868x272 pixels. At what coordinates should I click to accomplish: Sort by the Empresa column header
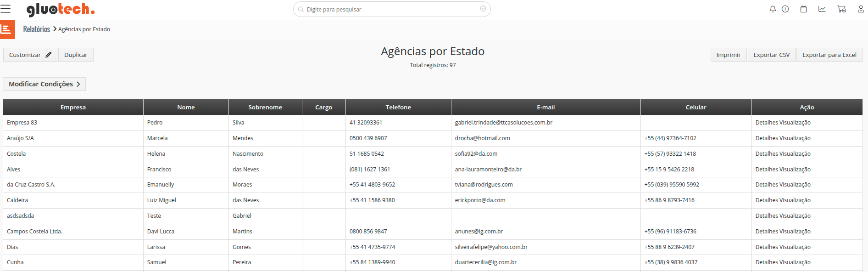coord(73,107)
